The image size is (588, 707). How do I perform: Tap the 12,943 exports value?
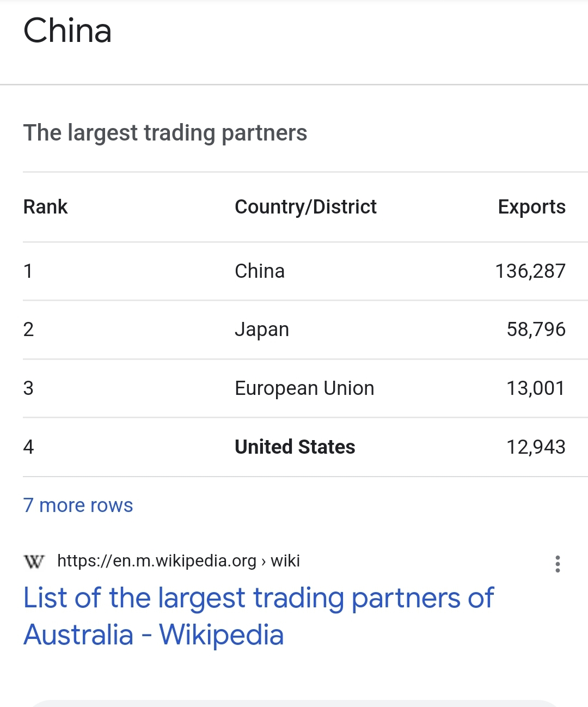click(536, 447)
